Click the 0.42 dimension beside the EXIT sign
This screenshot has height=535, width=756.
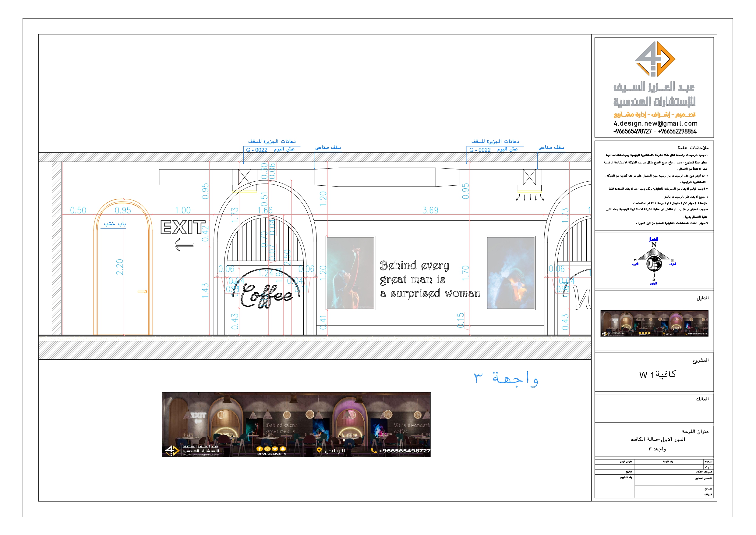(205, 234)
